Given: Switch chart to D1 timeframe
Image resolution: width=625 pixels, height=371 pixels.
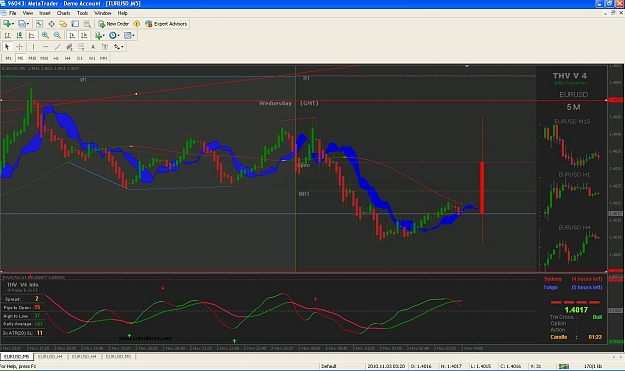Looking at the screenshot, I should pyautogui.click(x=80, y=58).
